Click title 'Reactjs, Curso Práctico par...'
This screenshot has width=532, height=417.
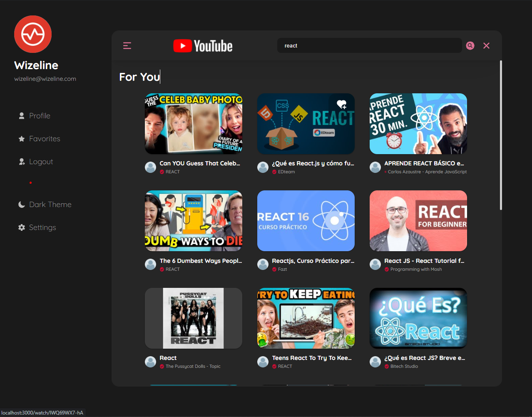(x=313, y=261)
